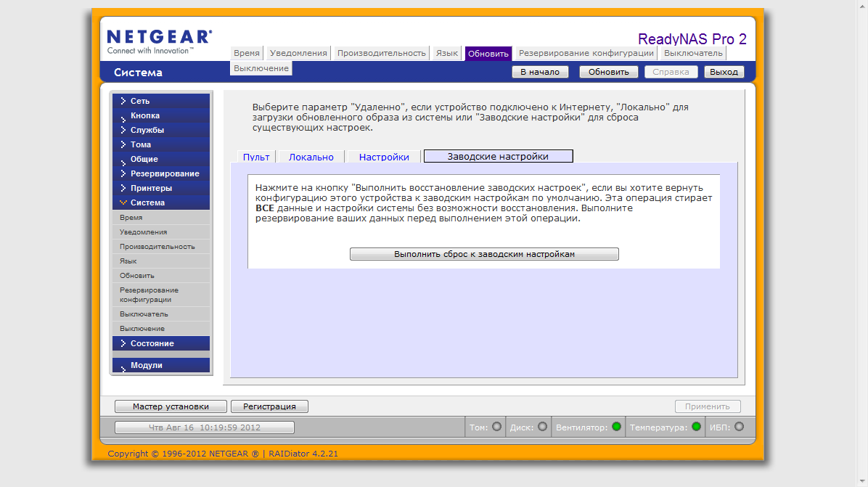Open Язык in the sidebar submenu
Screen dimensions: 868x487
[x=161, y=261]
